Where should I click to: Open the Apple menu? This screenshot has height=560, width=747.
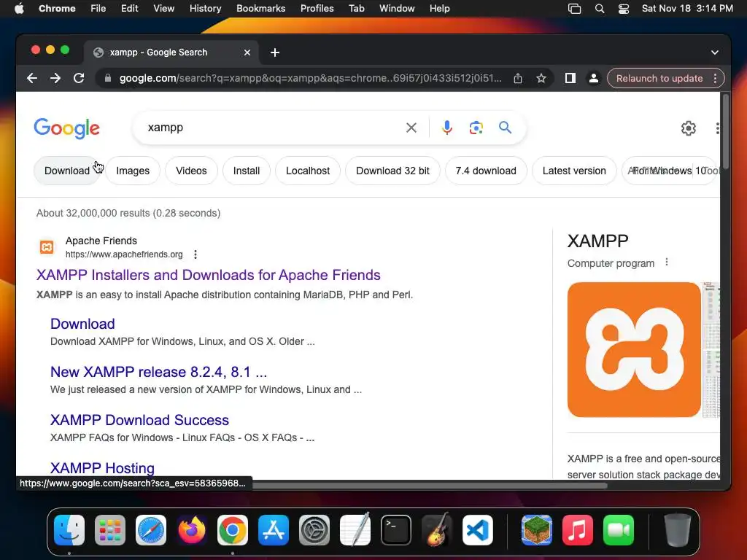tap(19, 9)
